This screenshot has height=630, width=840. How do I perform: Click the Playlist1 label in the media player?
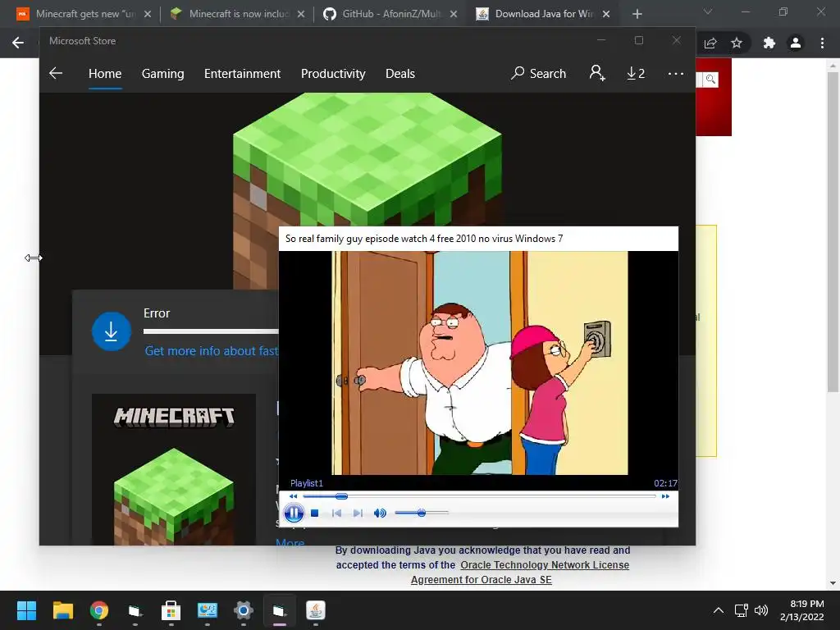point(307,483)
